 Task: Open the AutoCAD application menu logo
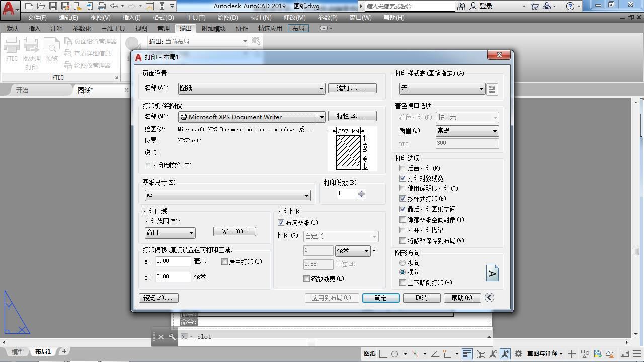9,9
